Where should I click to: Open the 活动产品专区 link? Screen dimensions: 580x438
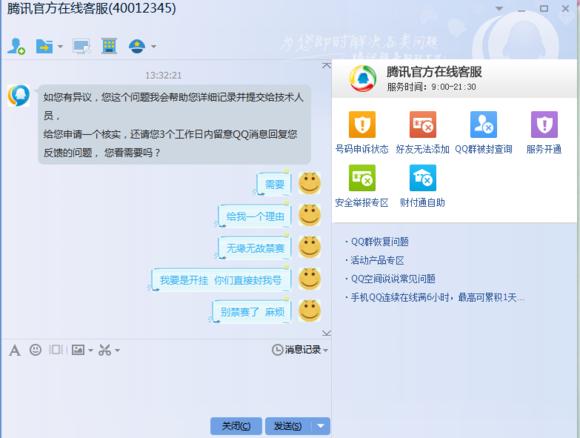pos(377,260)
